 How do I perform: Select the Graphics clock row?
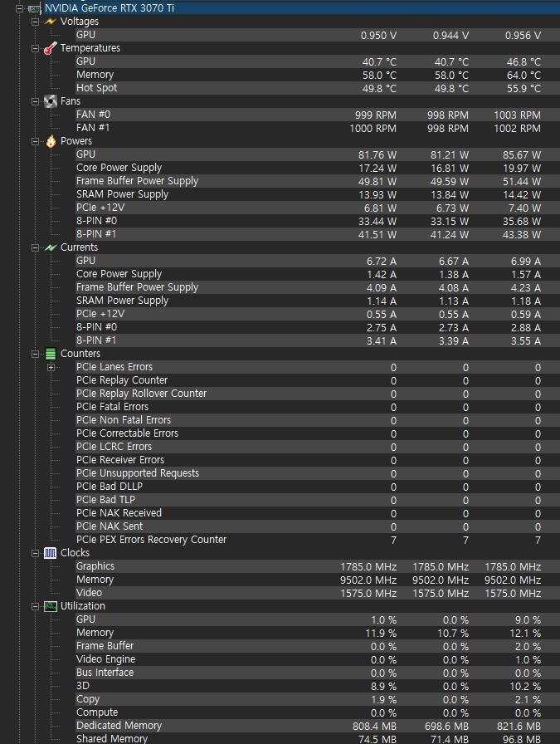point(317,566)
